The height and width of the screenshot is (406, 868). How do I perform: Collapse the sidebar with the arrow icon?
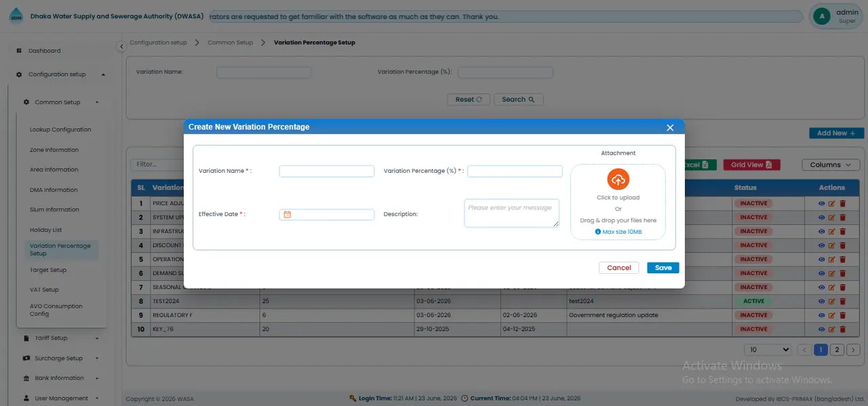coord(121,46)
